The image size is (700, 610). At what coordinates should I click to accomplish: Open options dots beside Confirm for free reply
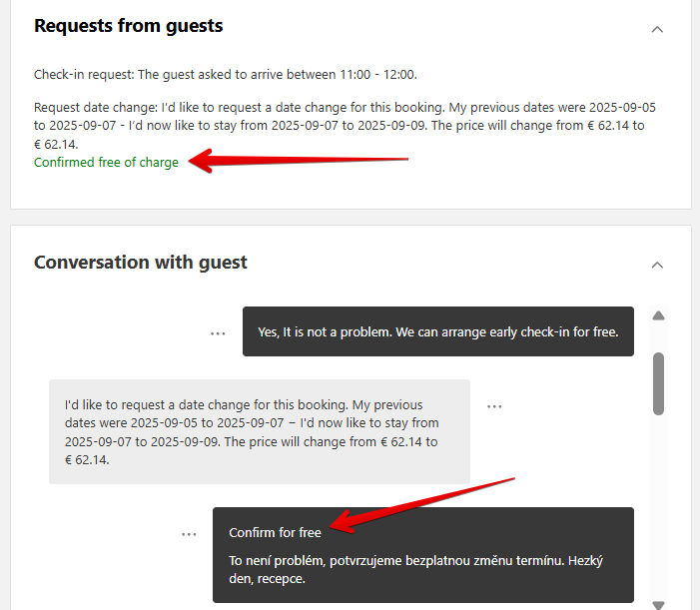[x=189, y=534]
